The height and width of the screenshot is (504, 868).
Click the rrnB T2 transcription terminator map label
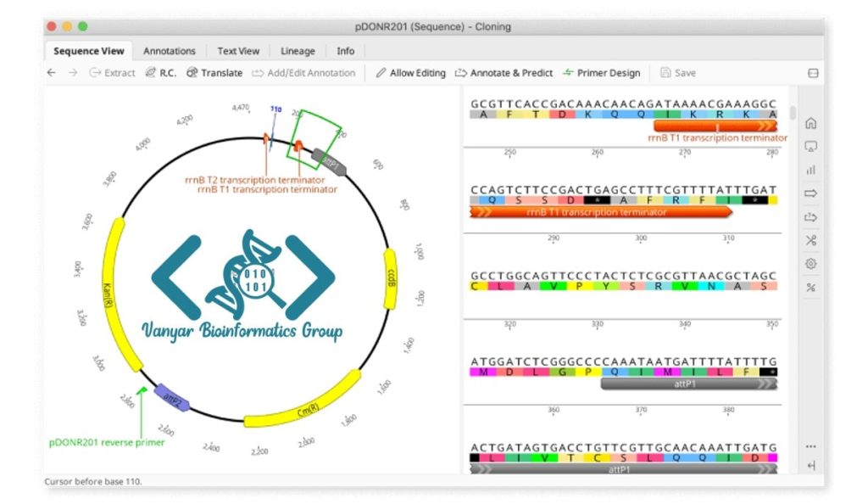254,180
